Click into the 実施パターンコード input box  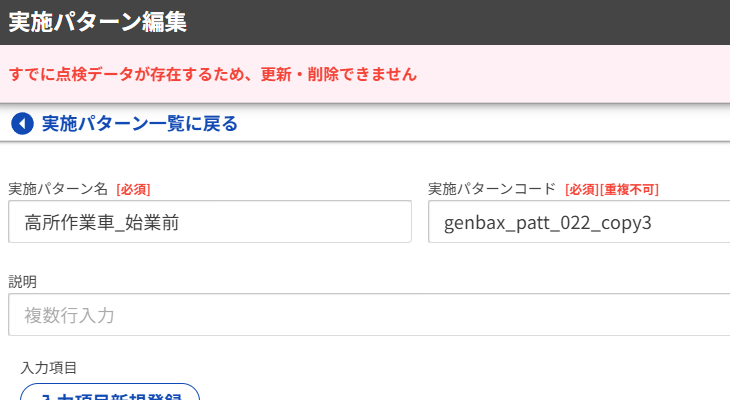(580, 222)
